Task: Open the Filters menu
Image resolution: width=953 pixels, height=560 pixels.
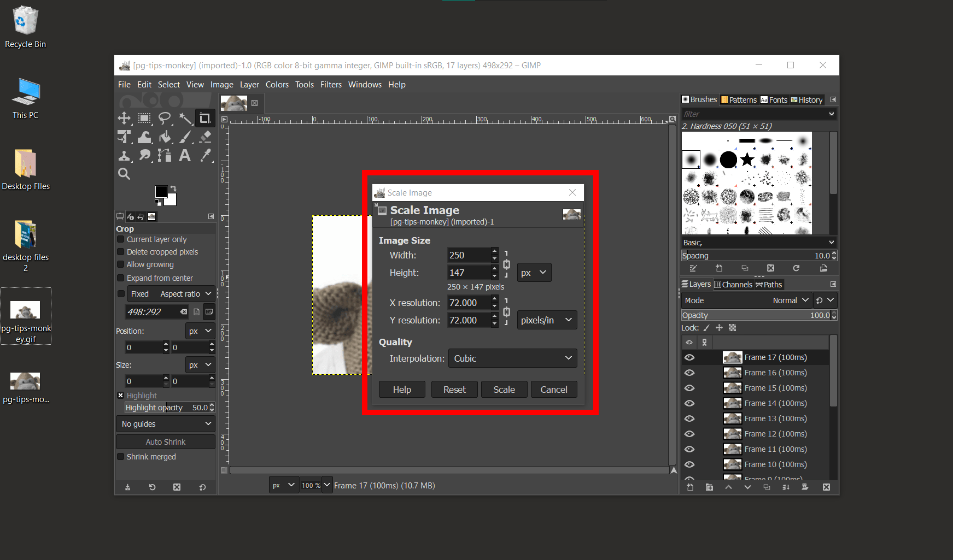Action: (331, 84)
